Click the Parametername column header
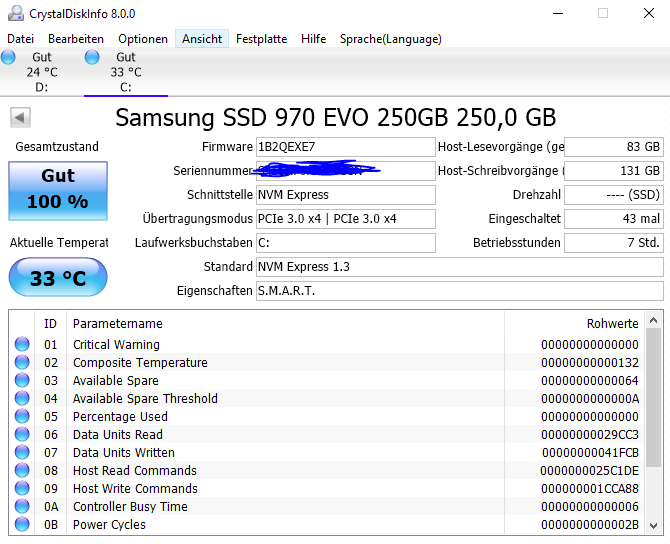The width and height of the screenshot is (670, 544). pos(285,323)
